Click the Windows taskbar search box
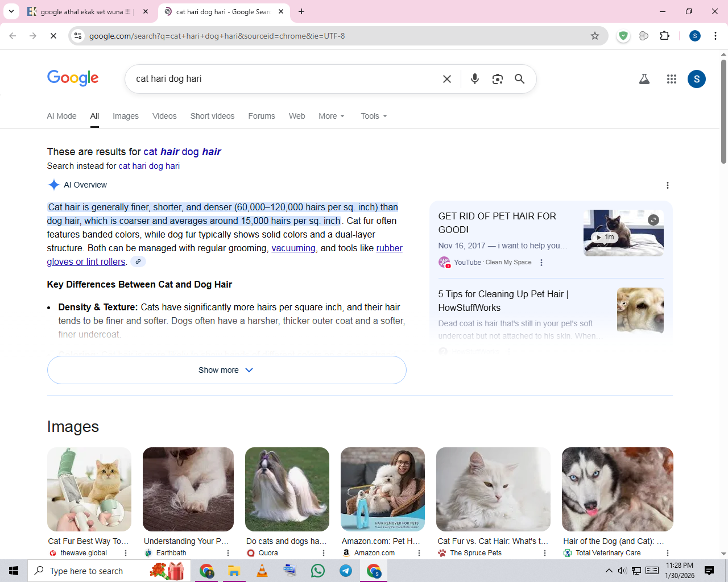Viewport: 728px width, 582px height. [x=108, y=571]
